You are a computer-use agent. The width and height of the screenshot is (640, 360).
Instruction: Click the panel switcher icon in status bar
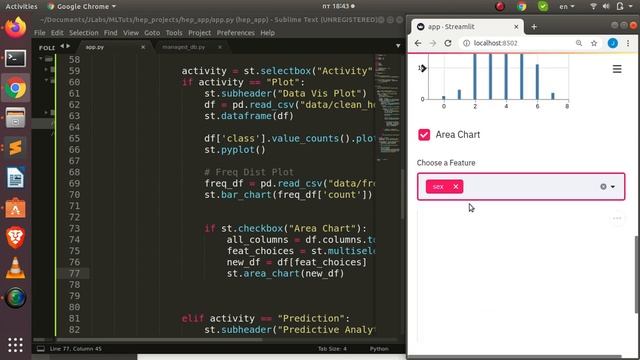click(41, 349)
